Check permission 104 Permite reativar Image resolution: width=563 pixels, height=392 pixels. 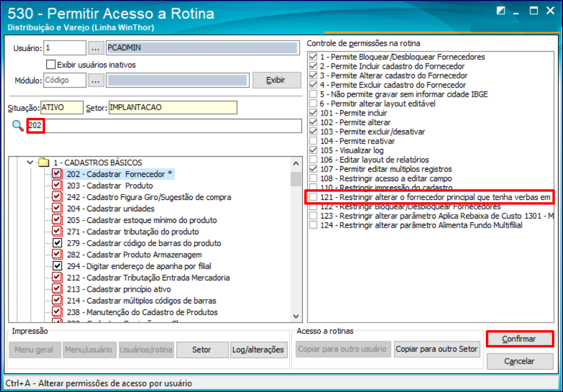click(x=313, y=141)
